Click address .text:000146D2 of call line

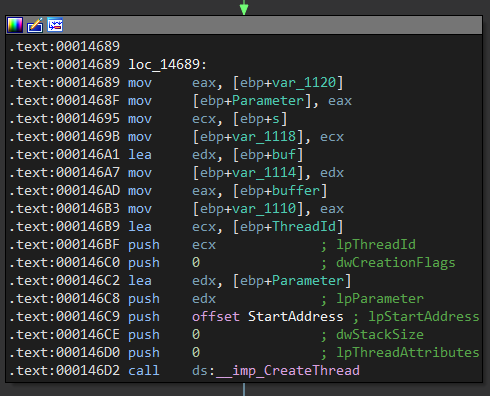pos(65,370)
